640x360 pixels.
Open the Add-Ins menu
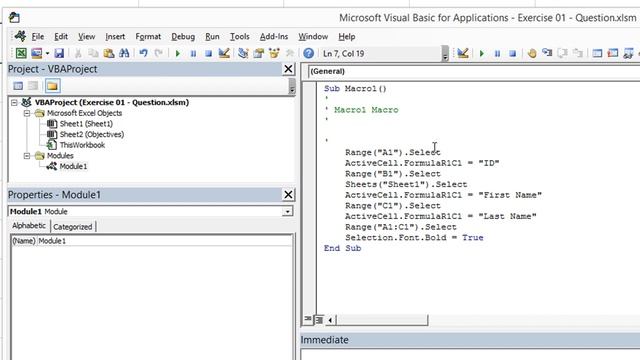tap(274, 36)
